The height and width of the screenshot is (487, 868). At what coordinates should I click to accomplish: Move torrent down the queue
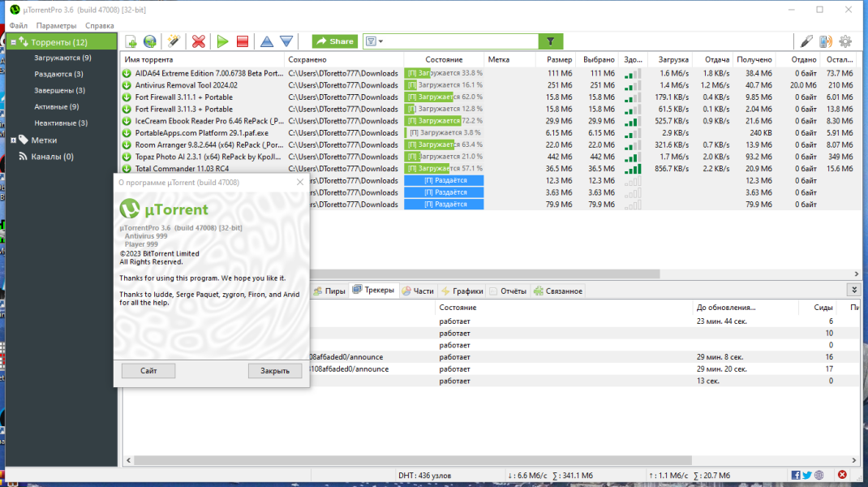coord(286,41)
